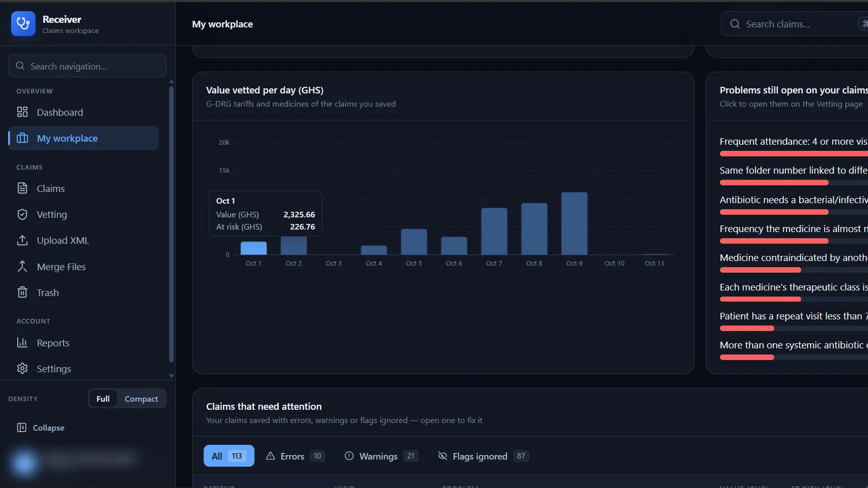Open the Merge Files icon
Image resolution: width=868 pixels, height=488 pixels.
(22, 266)
